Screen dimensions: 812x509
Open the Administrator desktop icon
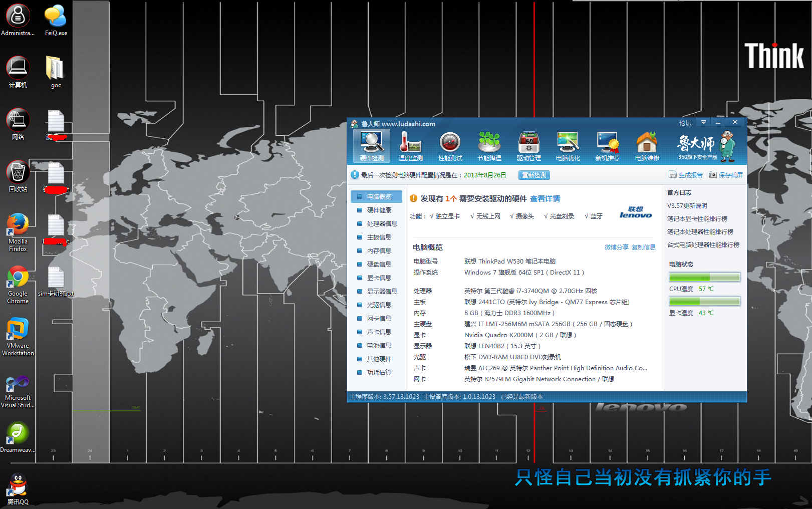click(x=18, y=21)
